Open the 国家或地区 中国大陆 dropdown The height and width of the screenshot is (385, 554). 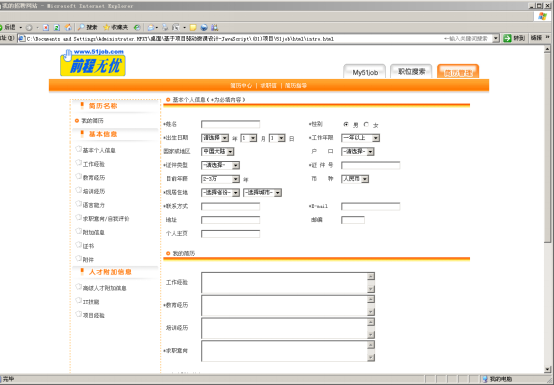[217, 152]
